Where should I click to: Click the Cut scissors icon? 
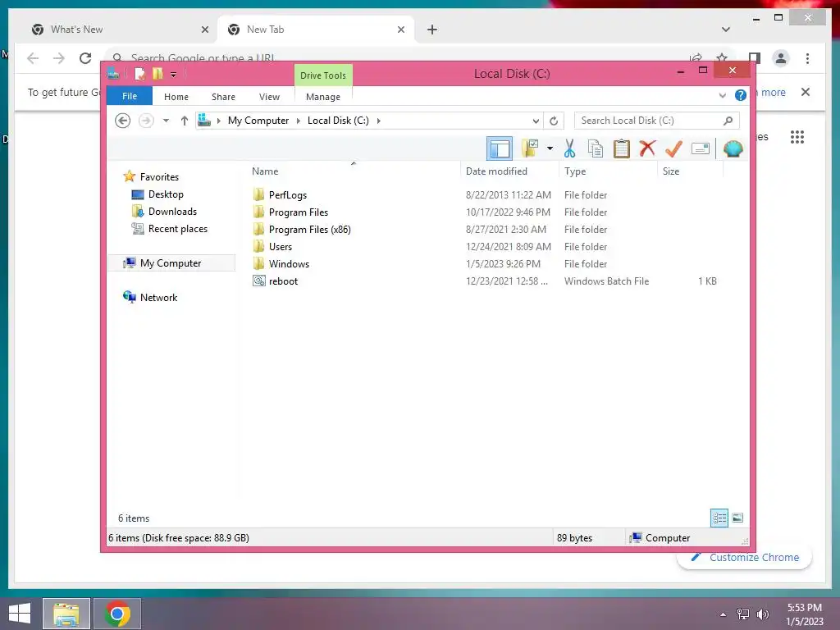569,148
